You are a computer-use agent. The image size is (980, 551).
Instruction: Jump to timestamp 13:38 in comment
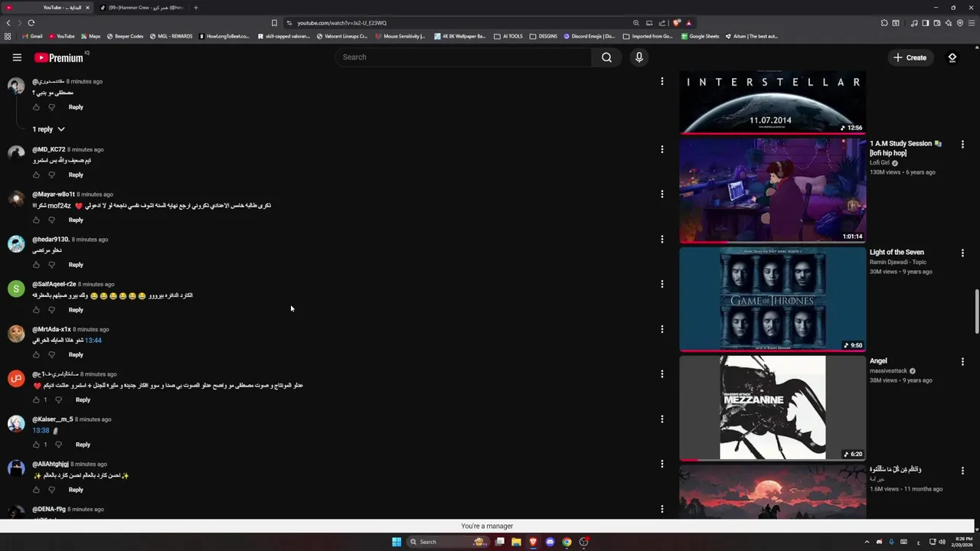(x=41, y=431)
